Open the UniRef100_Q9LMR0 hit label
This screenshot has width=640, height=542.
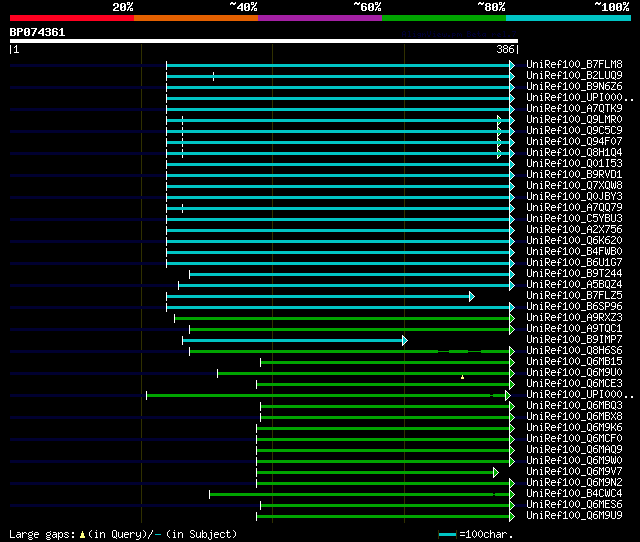pyautogui.click(x=574, y=120)
